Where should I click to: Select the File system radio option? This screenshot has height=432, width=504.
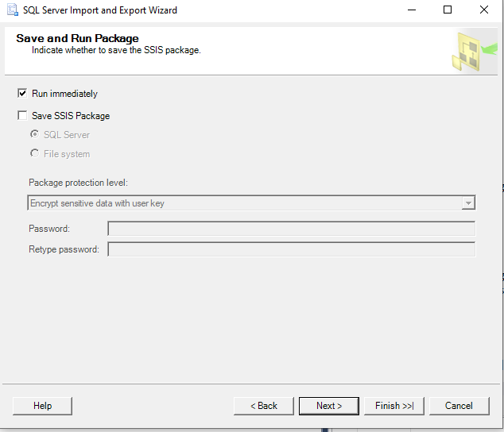click(35, 153)
